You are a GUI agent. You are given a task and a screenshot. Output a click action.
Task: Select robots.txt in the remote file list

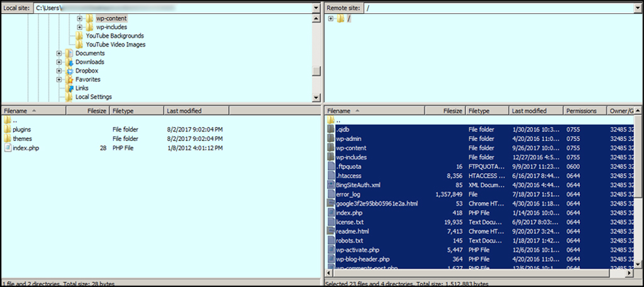(350, 240)
